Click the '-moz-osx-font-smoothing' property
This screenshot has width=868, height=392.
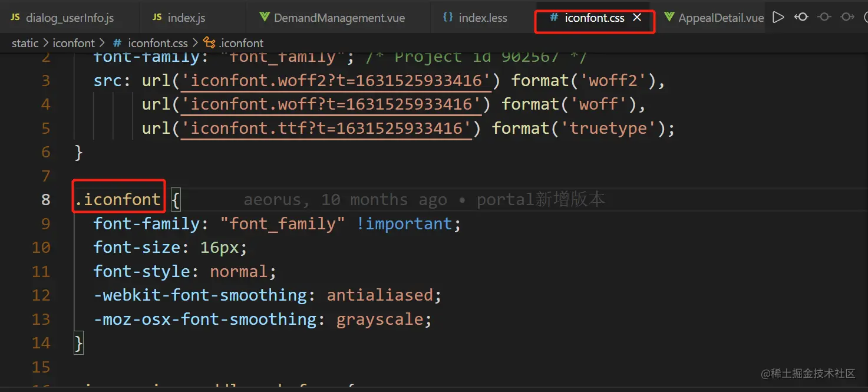(205, 319)
